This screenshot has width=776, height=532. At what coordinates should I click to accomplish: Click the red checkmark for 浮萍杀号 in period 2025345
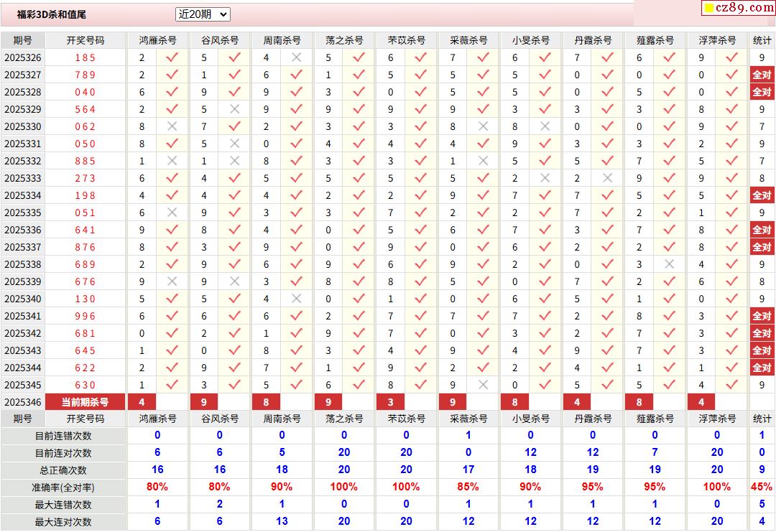731,385
